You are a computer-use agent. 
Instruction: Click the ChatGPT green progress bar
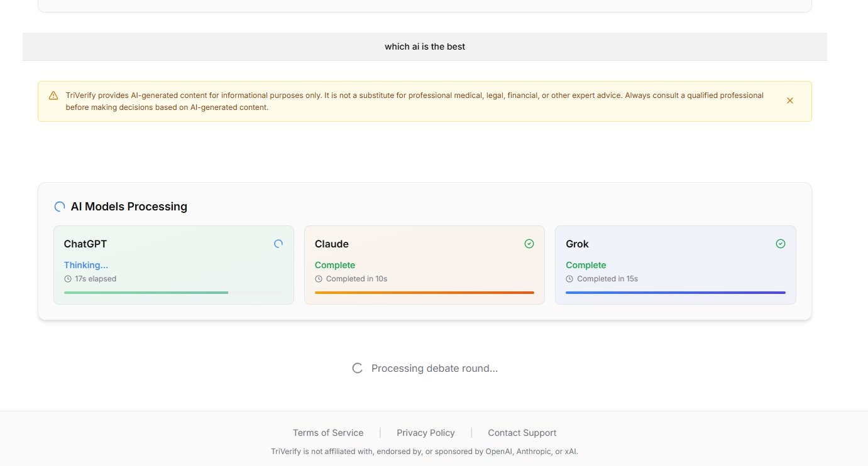pyautogui.click(x=173, y=293)
